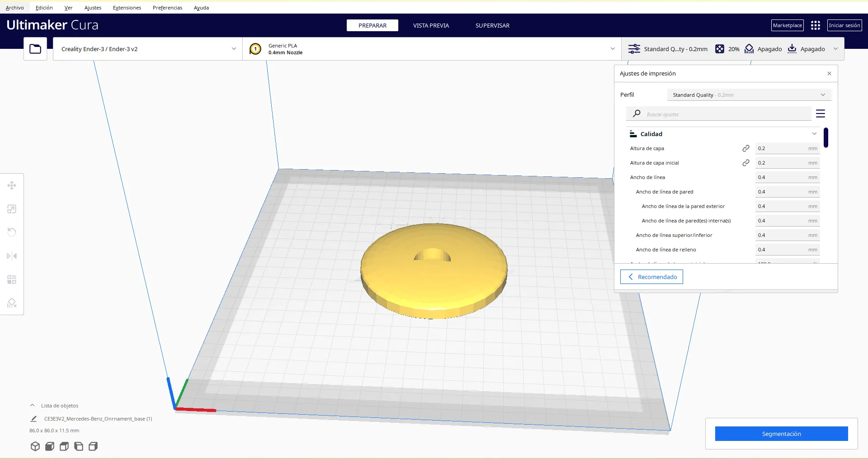Toggle link icon for Altura de capa inicial
868x459 pixels.
[x=745, y=163]
